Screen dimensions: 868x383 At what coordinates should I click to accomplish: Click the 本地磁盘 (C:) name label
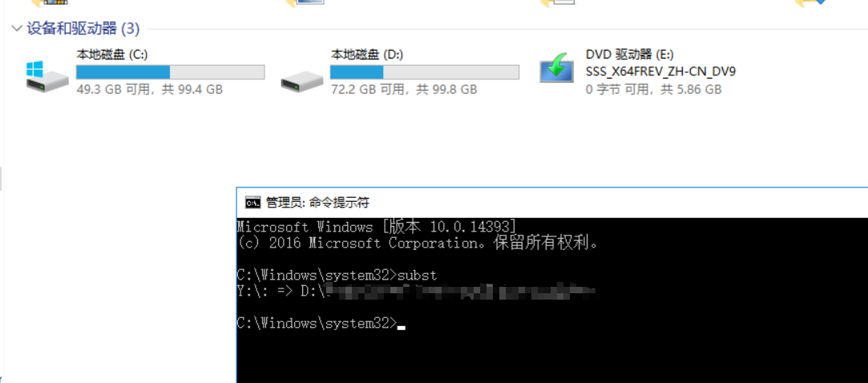[x=112, y=54]
